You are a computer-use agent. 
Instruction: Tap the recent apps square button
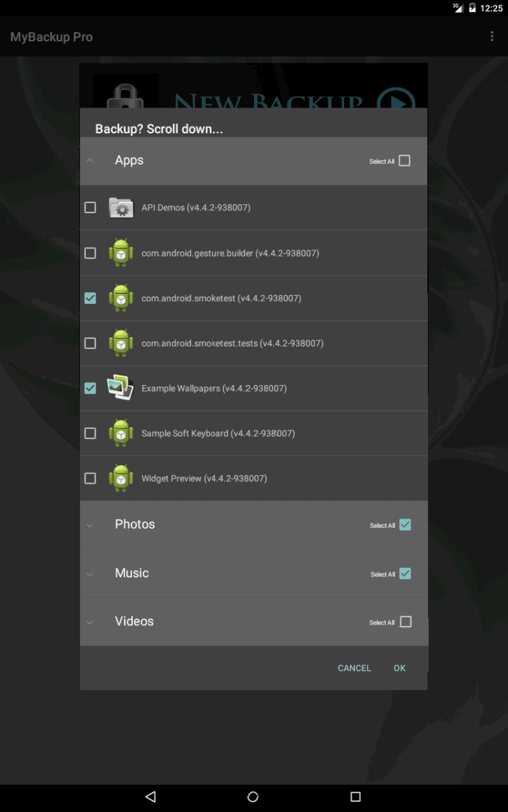tap(356, 796)
